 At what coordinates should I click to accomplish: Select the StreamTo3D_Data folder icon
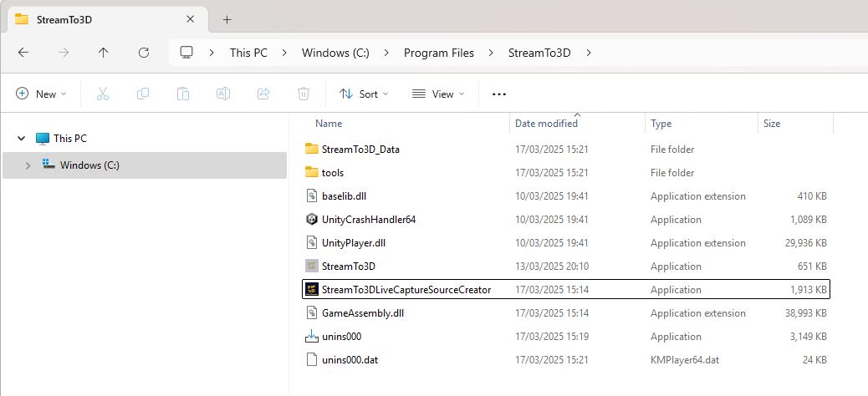[x=312, y=149]
